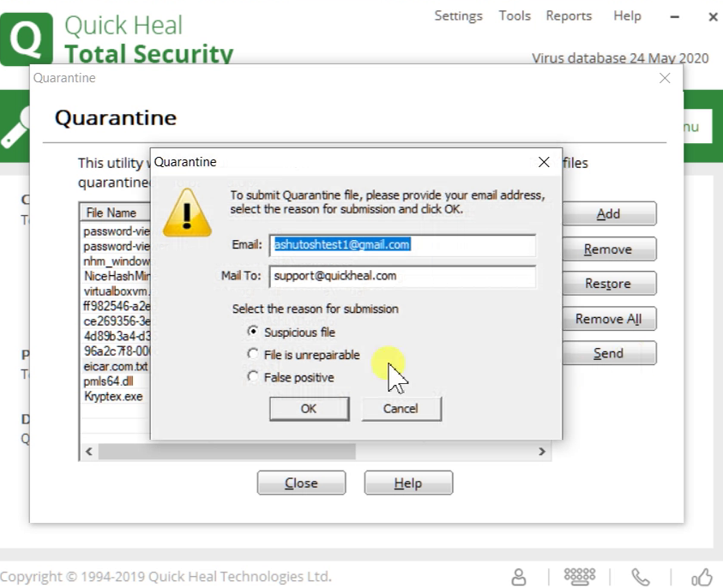Viewport: 723px width, 588px height.
Task: Click the yellow warning triangle icon
Action: 187,213
